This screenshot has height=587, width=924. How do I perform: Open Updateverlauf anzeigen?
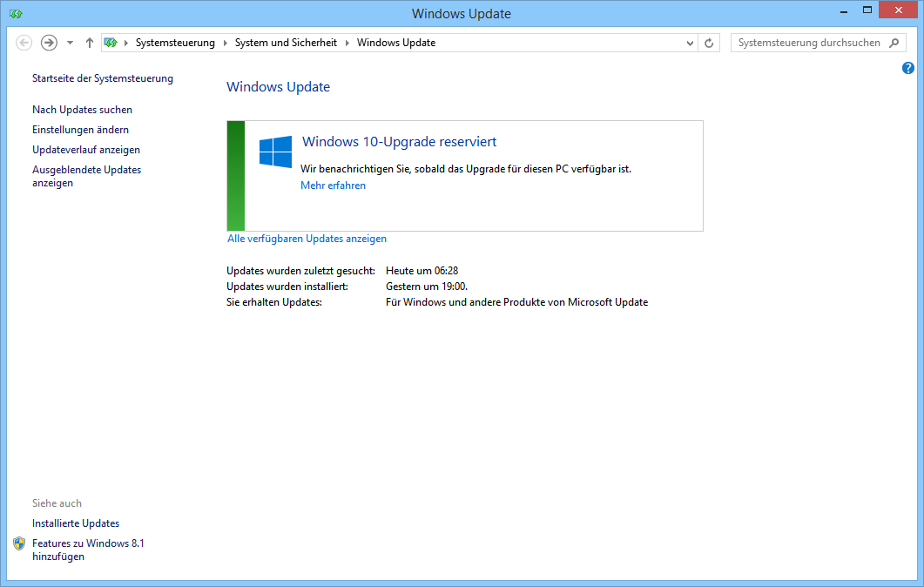[86, 150]
